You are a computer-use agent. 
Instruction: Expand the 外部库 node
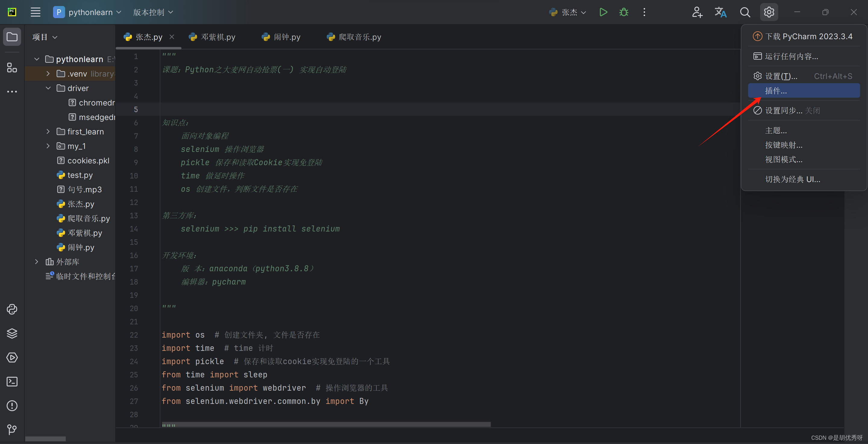(37, 262)
